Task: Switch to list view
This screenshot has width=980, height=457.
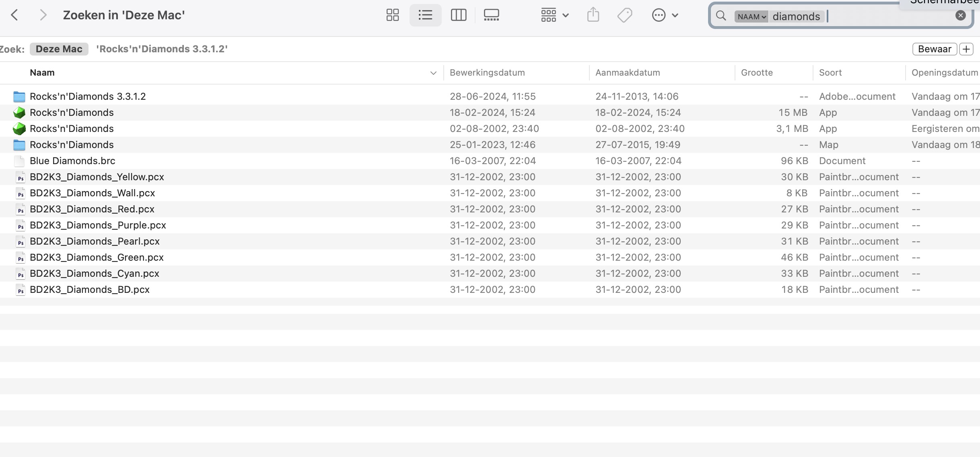Action: tap(425, 15)
